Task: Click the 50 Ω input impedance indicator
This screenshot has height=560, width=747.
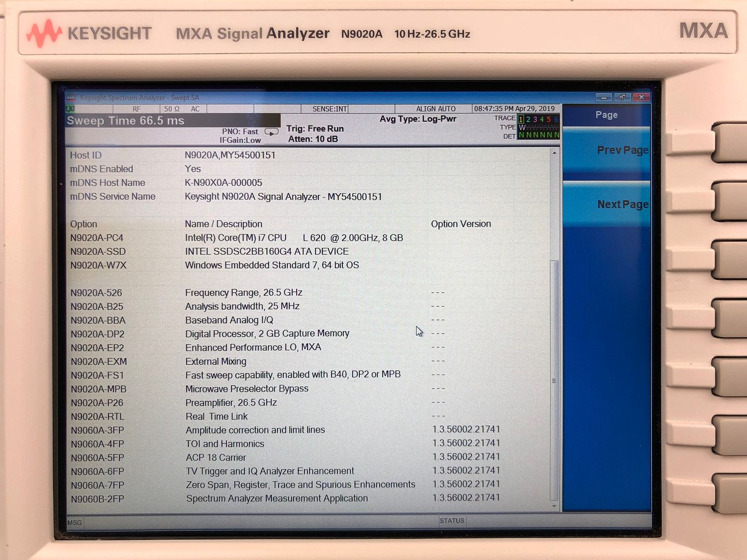Action: (172, 109)
